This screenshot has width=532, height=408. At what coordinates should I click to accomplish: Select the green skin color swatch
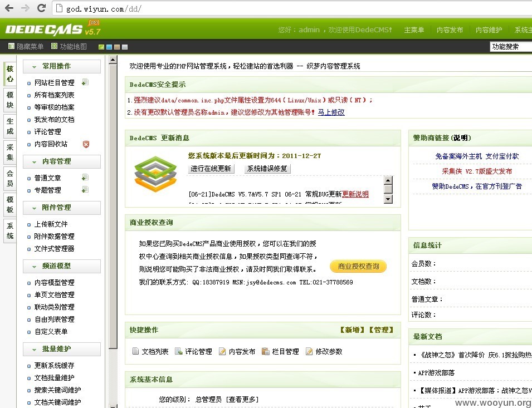(101, 47)
